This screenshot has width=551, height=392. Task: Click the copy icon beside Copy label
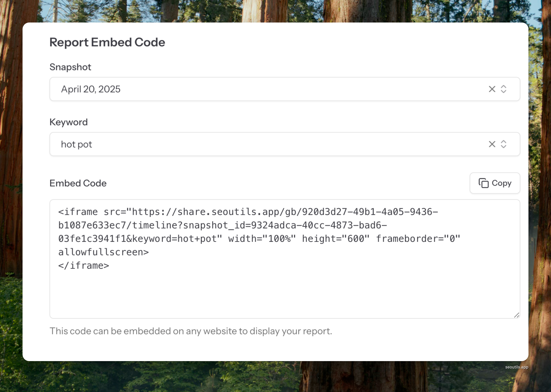point(483,183)
